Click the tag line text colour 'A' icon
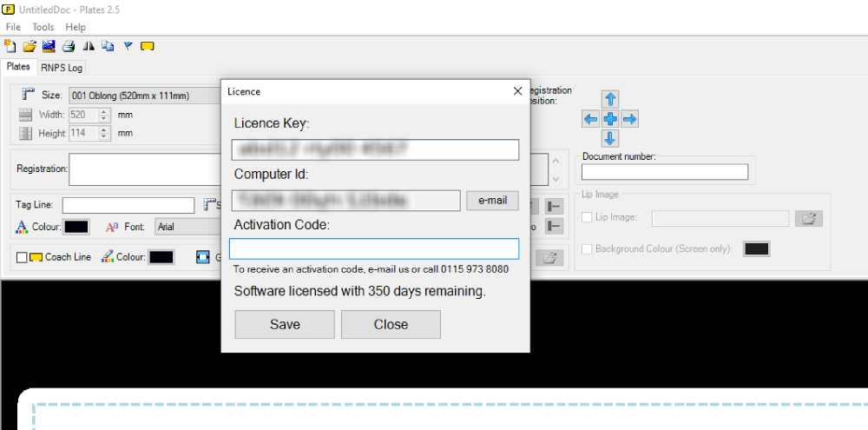Image resolution: width=868 pixels, height=430 pixels. click(x=22, y=227)
